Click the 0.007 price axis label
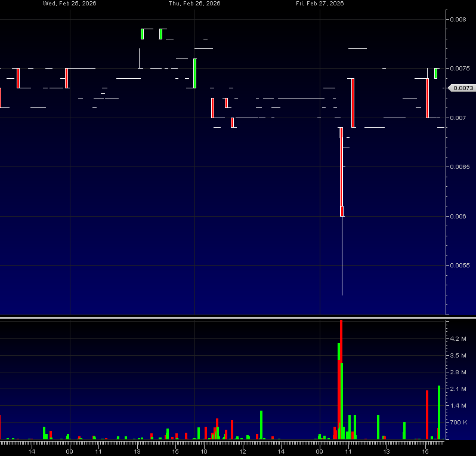The image size is (476, 456). 458,118
